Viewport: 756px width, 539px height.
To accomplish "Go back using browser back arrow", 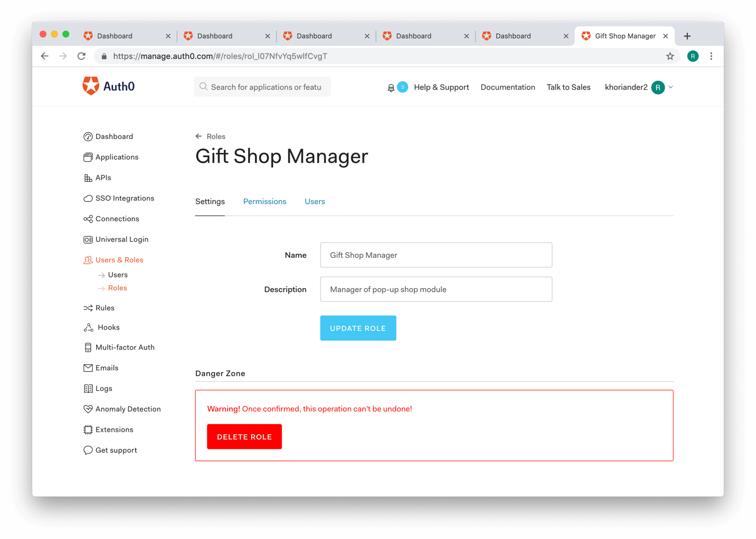I will (45, 56).
